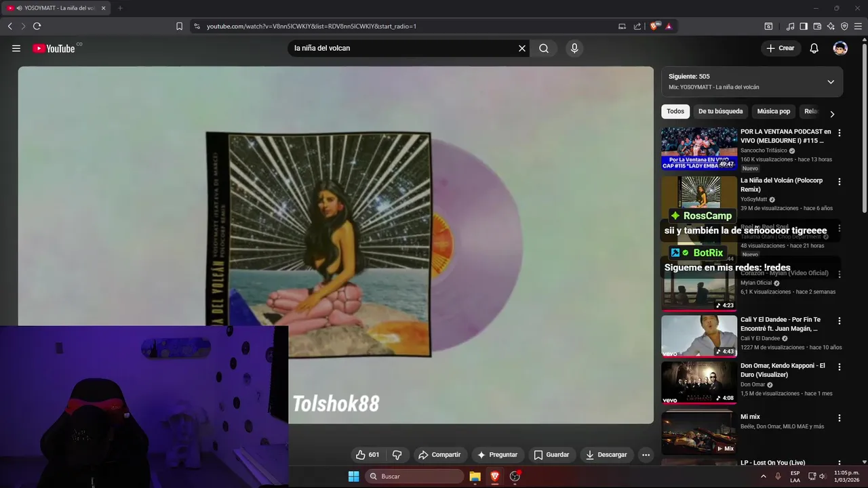
Task: Open options for POR LA VENTANA PODCAST
Action: [840, 133]
